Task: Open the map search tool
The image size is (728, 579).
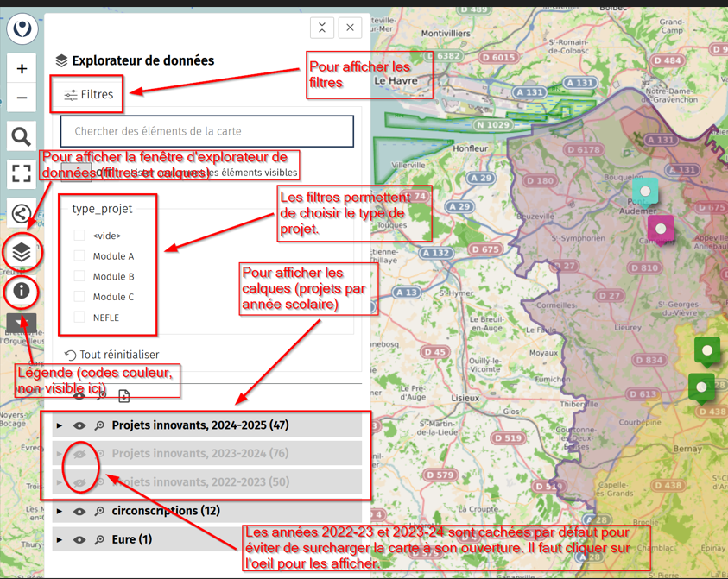Action: click(x=22, y=135)
